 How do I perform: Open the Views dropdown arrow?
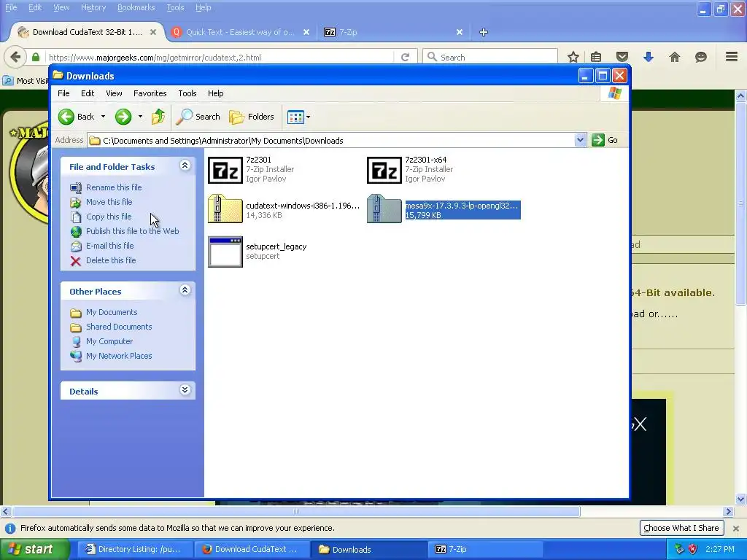[309, 117]
